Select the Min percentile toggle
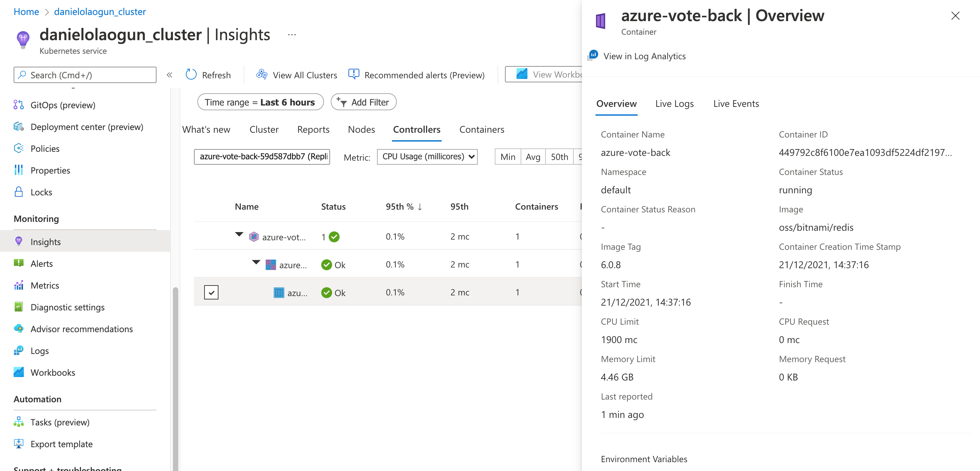The width and height of the screenshot is (980, 471). point(508,157)
